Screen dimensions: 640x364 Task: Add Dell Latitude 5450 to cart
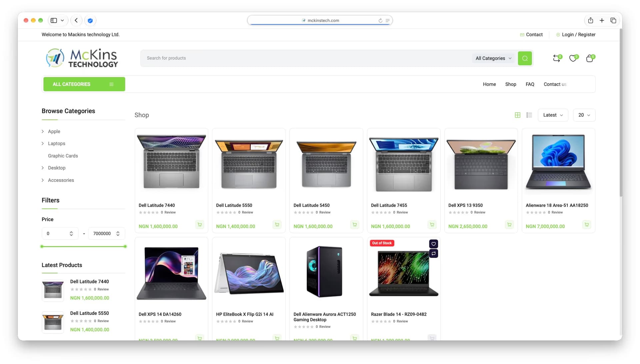pos(355,224)
